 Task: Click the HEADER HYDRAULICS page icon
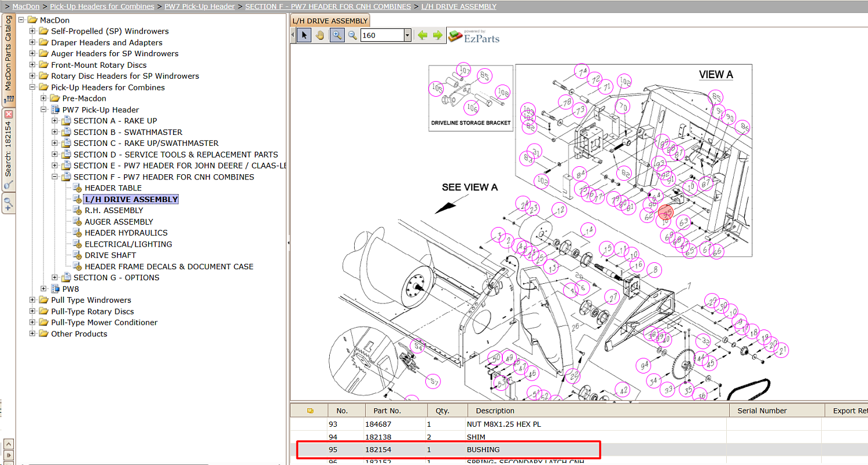[78, 233]
